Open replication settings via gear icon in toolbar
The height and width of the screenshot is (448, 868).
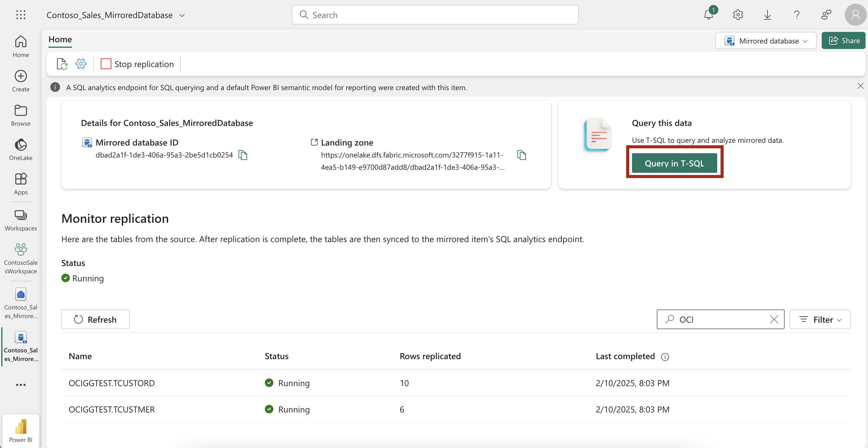point(81,64)
